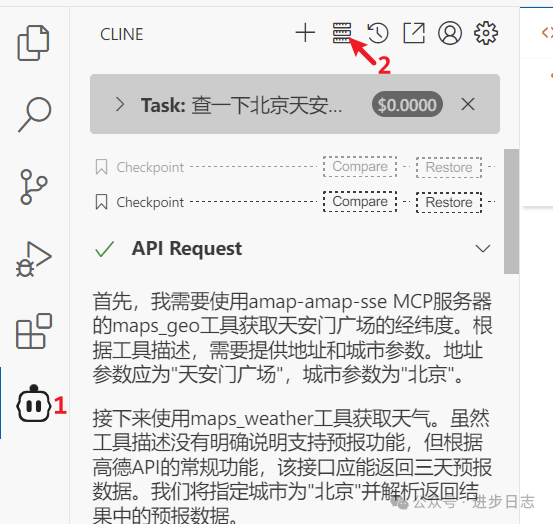Expand the API Request details
Image resolution: width=553 pixels, height=524 pixels.
point(482,248)
